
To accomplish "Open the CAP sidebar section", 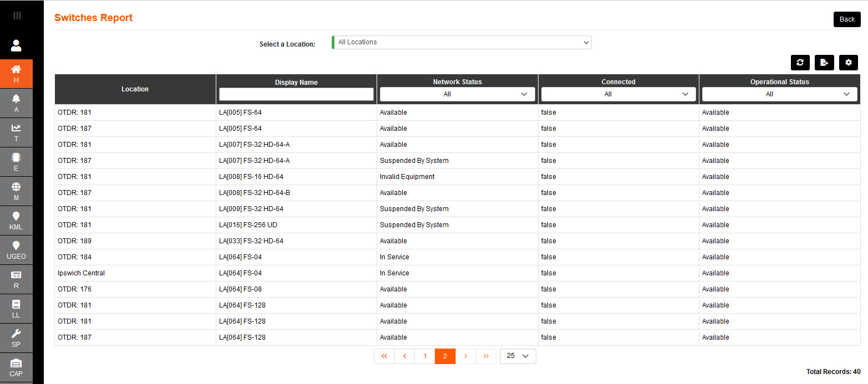I will tap(16, 367).
